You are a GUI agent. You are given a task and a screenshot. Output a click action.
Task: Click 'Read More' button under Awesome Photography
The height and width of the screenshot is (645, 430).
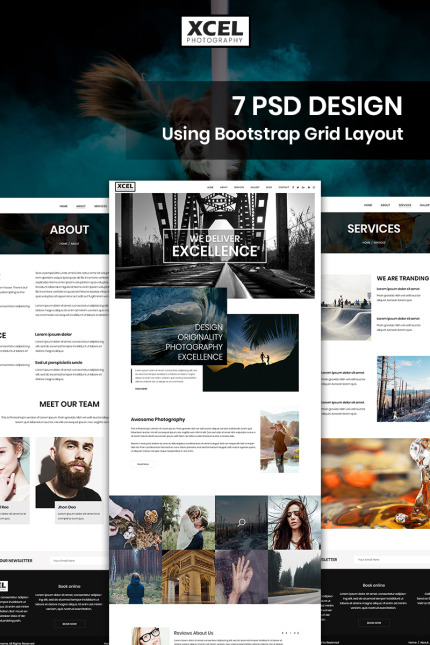pyautogui.click(x=143, y=464)
